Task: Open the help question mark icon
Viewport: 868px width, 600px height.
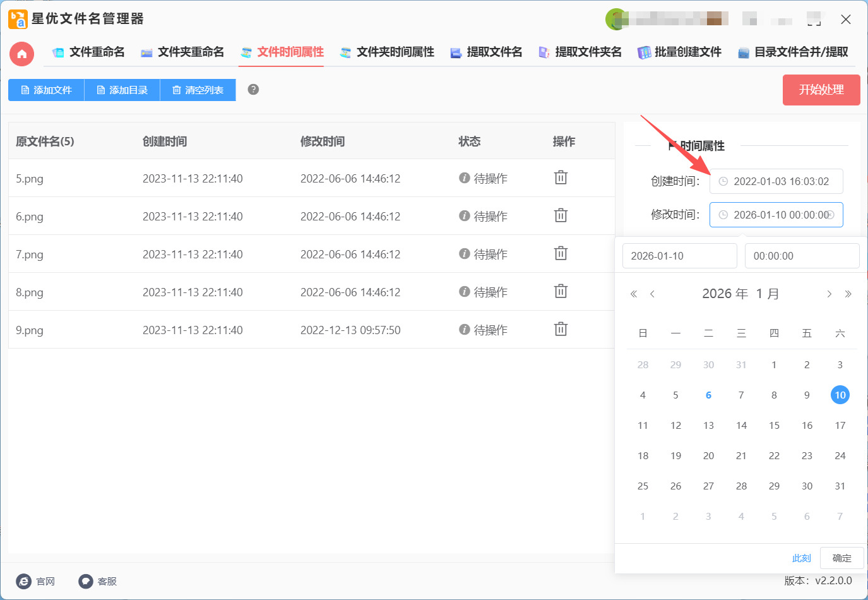Action: pos(253,90)
